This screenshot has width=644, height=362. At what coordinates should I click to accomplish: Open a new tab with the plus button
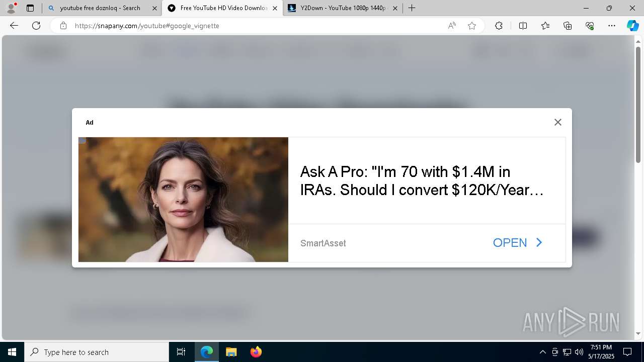(412, 8)
